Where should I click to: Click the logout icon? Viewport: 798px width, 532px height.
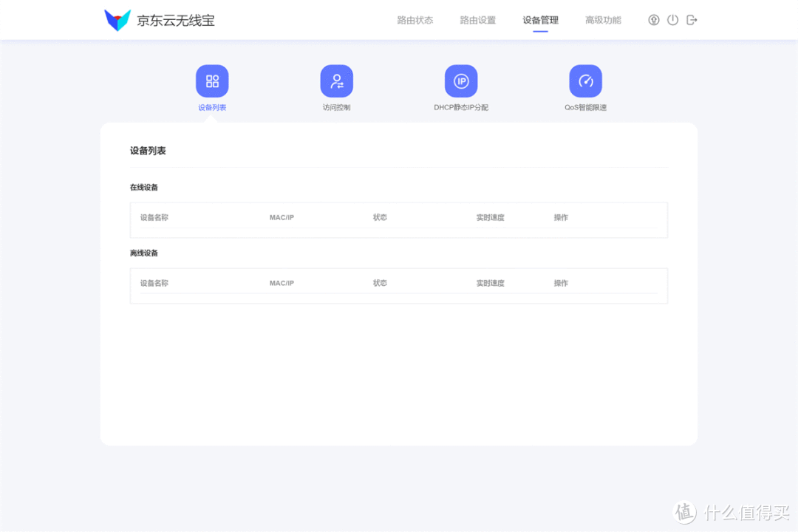692,20
